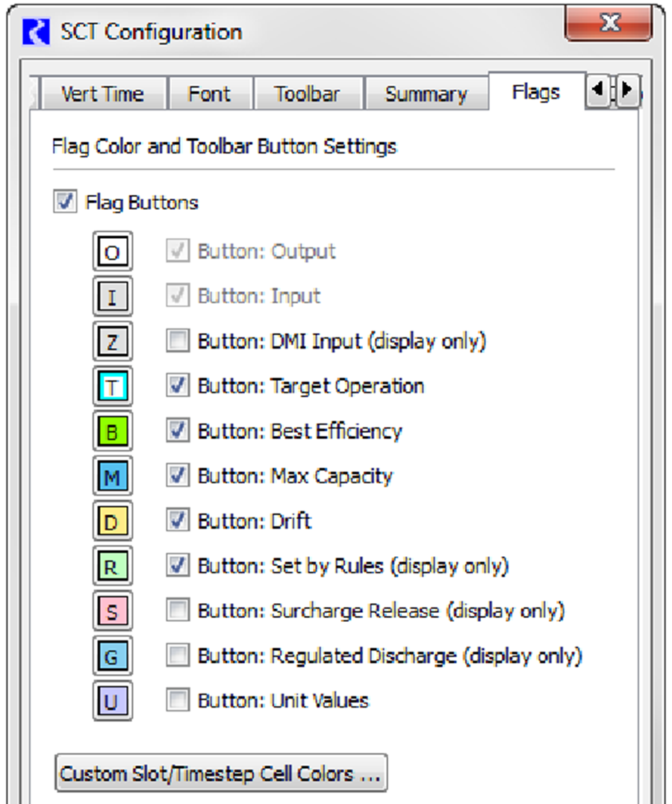Click the Best Efficiency 'B' flag button

point(112,431)
